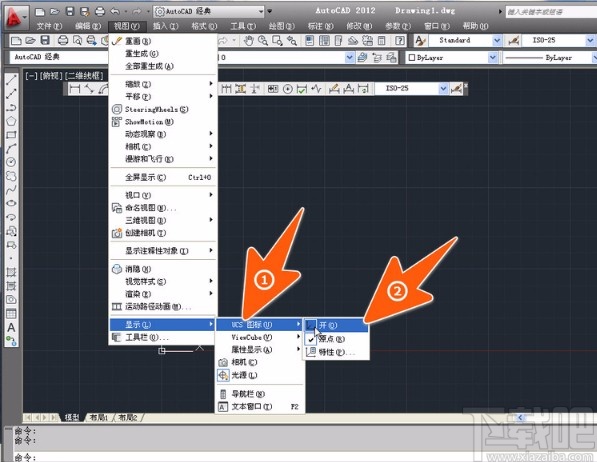Expand the ViewCube(V) submenu
597x462 pixels.
point(260,337)
